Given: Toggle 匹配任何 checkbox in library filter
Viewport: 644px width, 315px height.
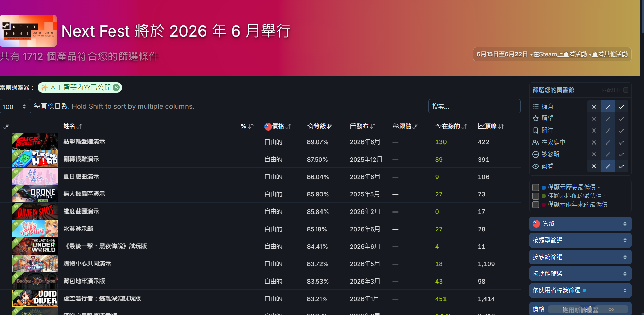Looking at the screenshot, I should coord(626,90).
